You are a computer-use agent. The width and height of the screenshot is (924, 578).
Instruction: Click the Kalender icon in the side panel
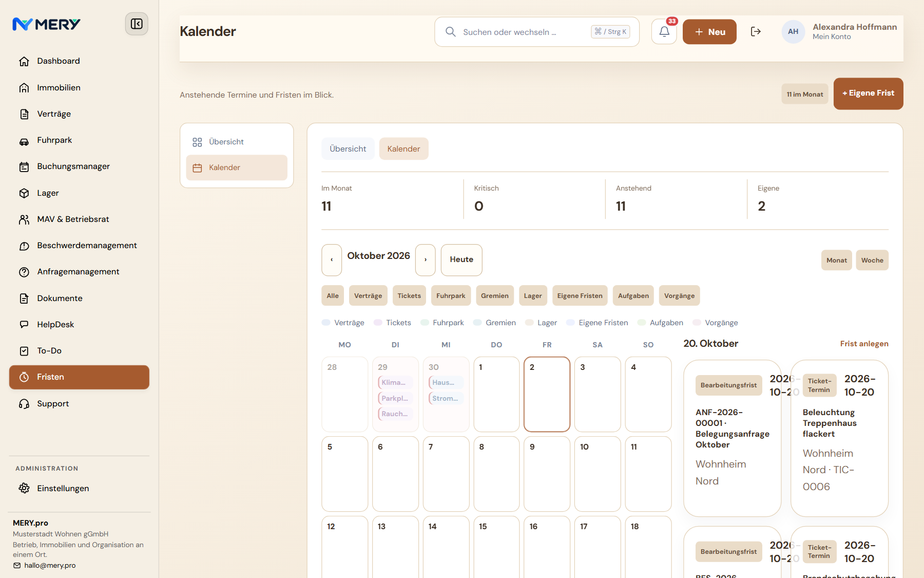197,168
